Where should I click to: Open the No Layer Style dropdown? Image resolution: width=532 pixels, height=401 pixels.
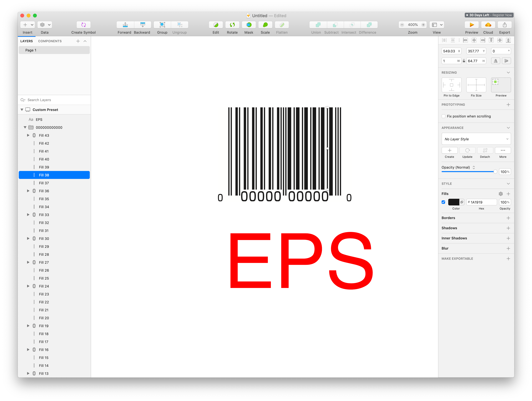tap(476, 139)
